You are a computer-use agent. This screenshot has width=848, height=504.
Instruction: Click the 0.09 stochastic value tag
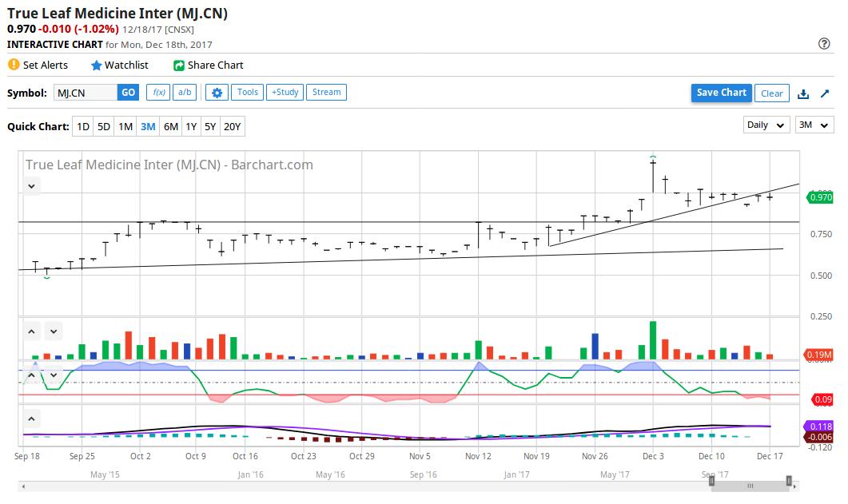tap(822, 399)
